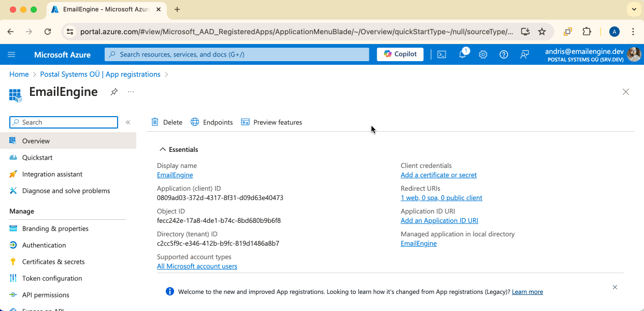Open portal settings gear
Viewport: 644px width, 311px height.
[x=483, y=54]
